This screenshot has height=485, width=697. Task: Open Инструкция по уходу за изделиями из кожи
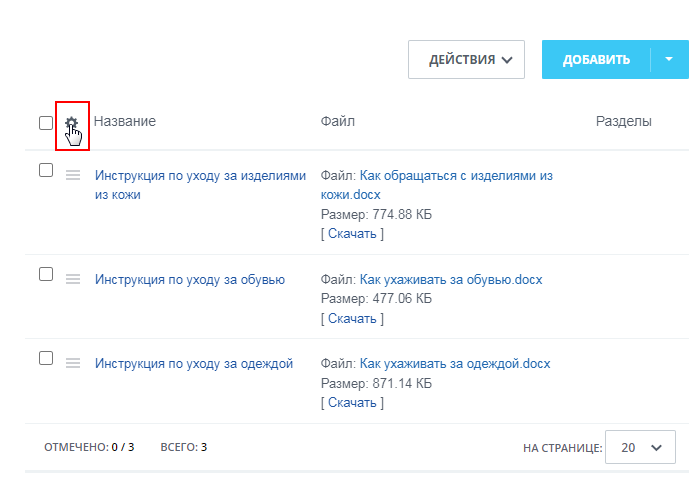point(200,185)
